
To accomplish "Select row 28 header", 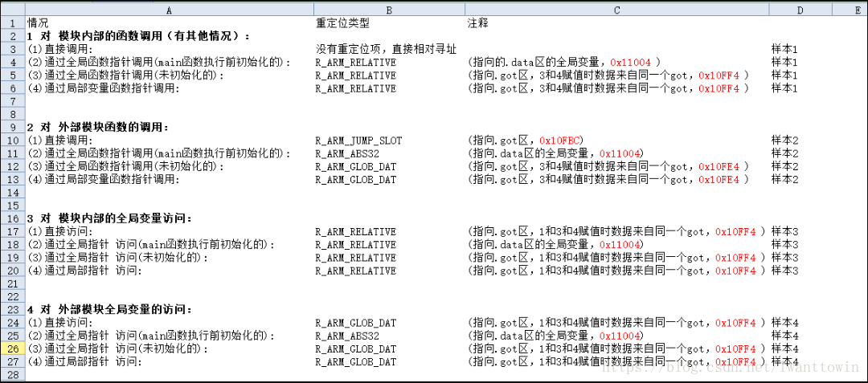I will pyautogui.click(x=13, y=375).
